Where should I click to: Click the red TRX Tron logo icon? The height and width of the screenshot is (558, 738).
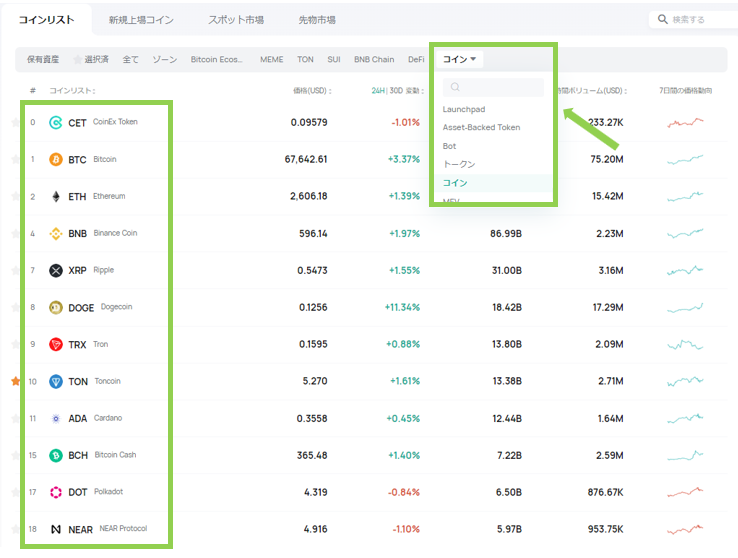56,344
